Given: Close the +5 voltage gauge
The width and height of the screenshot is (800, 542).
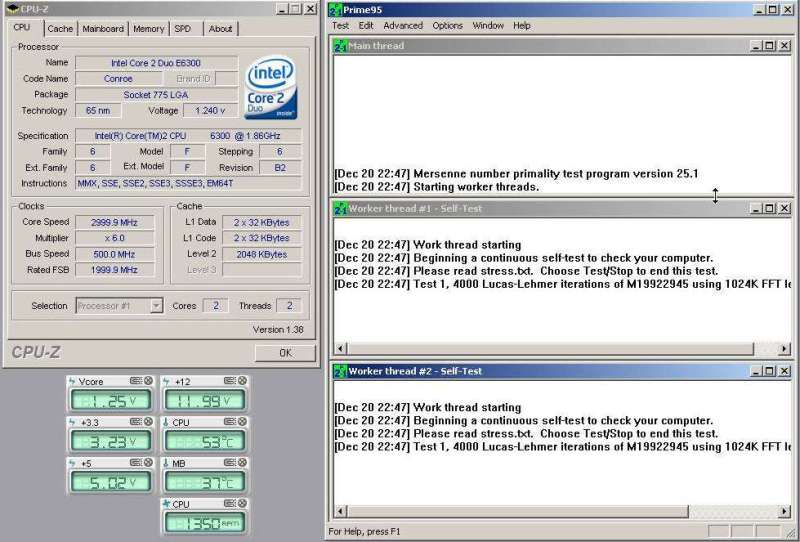Looking at the screenshot, I should point(148,462).
